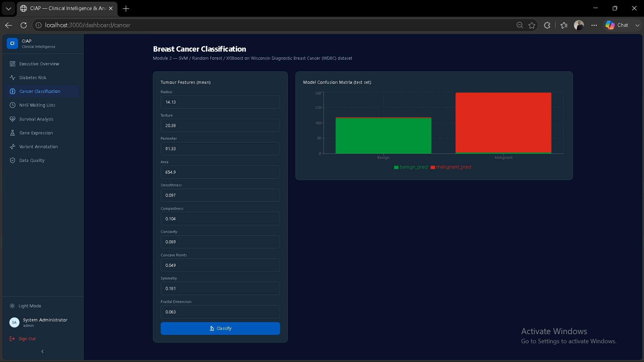Click the Area input field
This screenshot has height=362, width=644.
click(x=220, y=172)
